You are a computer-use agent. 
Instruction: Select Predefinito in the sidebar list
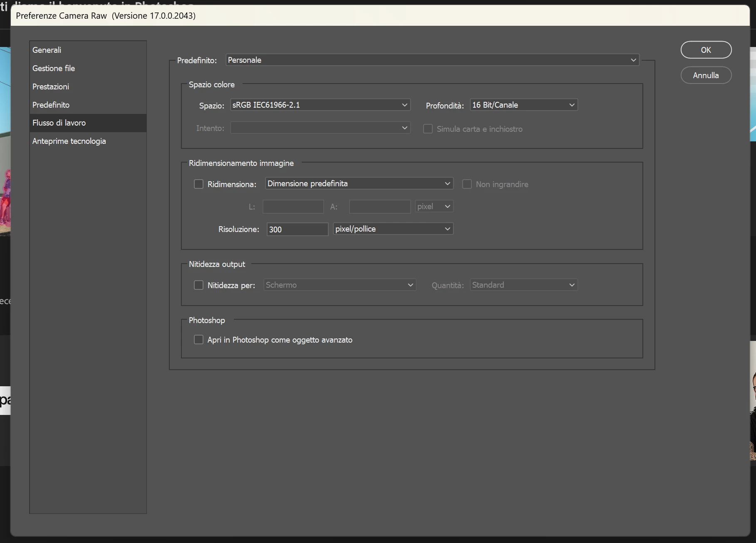pyautogui.click(x=88, y=105)
